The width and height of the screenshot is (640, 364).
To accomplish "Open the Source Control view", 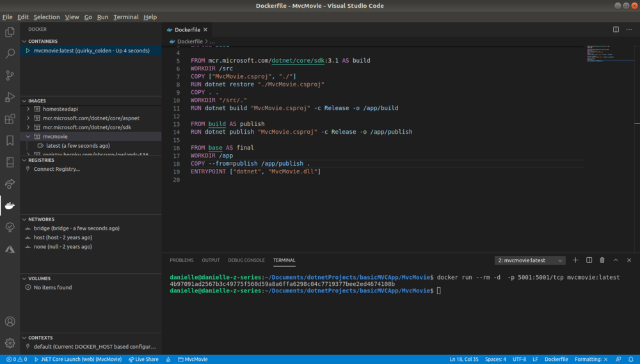I will click(10, 75).
